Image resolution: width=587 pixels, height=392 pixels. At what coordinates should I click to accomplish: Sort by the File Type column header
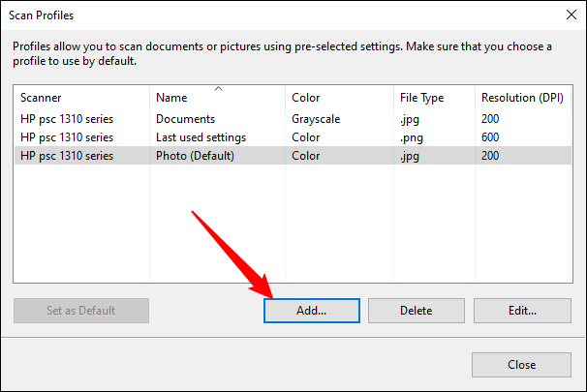coord(433,98)
